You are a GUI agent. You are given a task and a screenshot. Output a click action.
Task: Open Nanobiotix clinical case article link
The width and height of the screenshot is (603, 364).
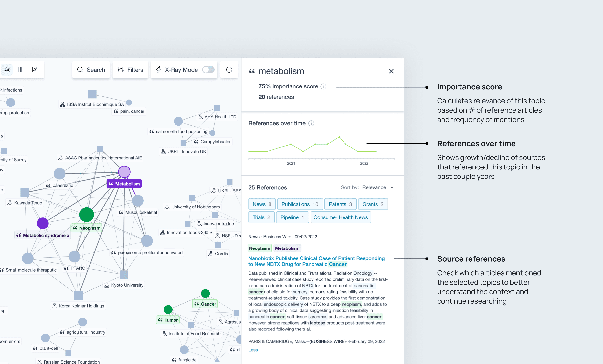point(316,261)
